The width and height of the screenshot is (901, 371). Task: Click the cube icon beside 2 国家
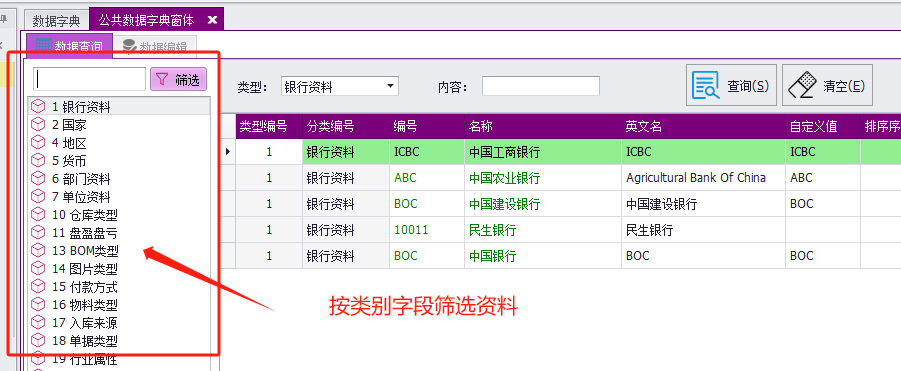[x=38, y=124]
